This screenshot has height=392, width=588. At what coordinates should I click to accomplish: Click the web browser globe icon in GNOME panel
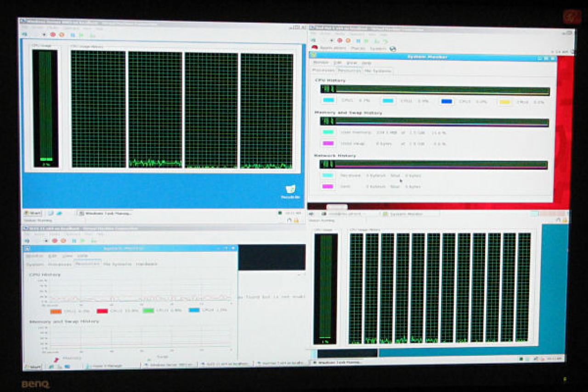tap(393, 48)
